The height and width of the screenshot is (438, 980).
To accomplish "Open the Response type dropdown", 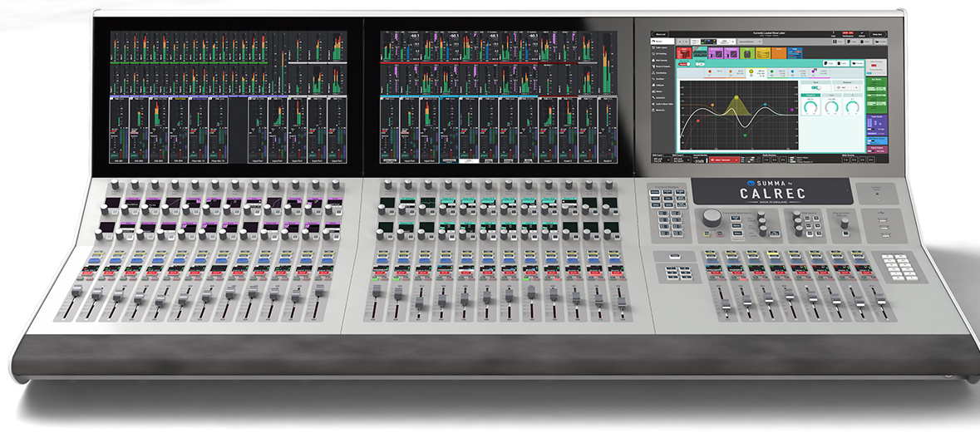I will point(848,87).
